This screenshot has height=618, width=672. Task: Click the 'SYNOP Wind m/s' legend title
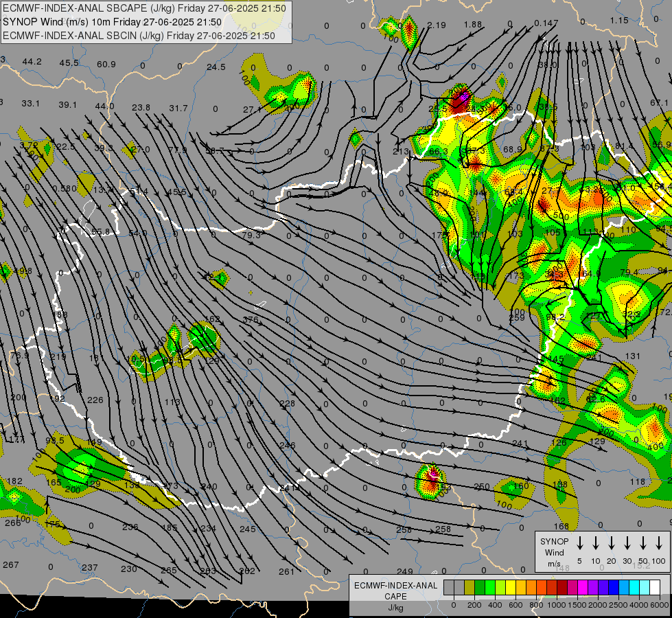click(554, 552)
